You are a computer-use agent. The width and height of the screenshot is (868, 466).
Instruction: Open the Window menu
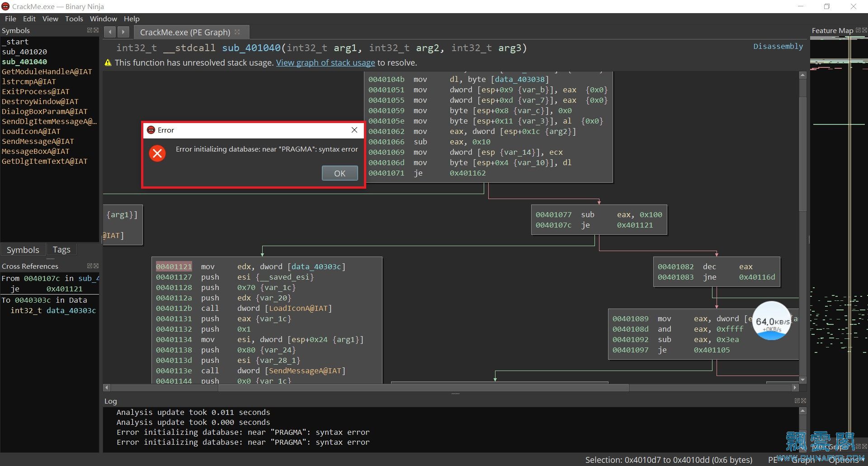[x=103, y=19]
